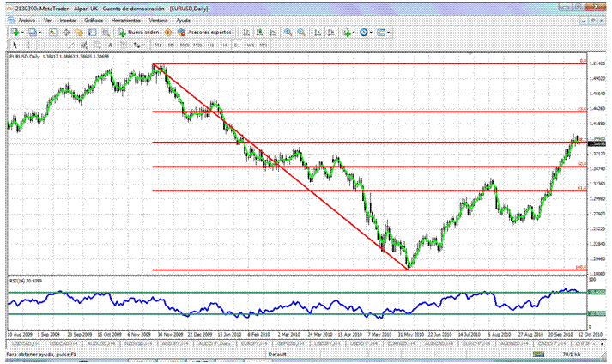Switch chart to candlestick display

pos(260,32)
